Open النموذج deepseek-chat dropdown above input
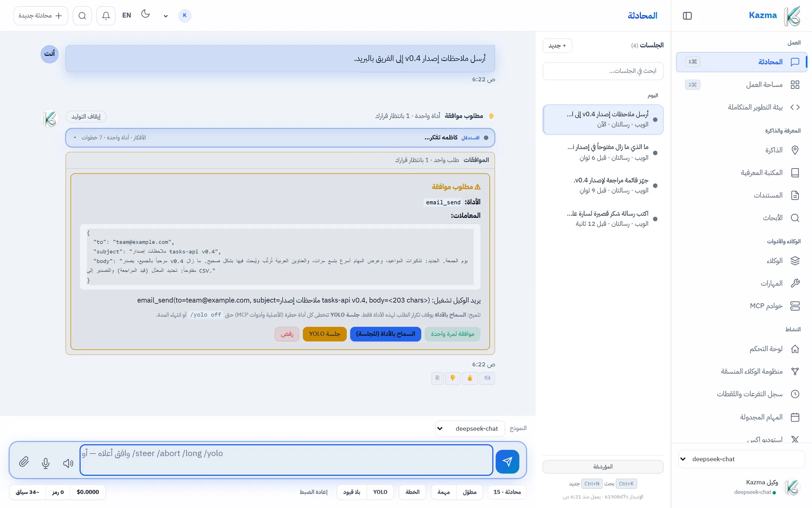Viewport: 812px width, 508px height. 470,429
